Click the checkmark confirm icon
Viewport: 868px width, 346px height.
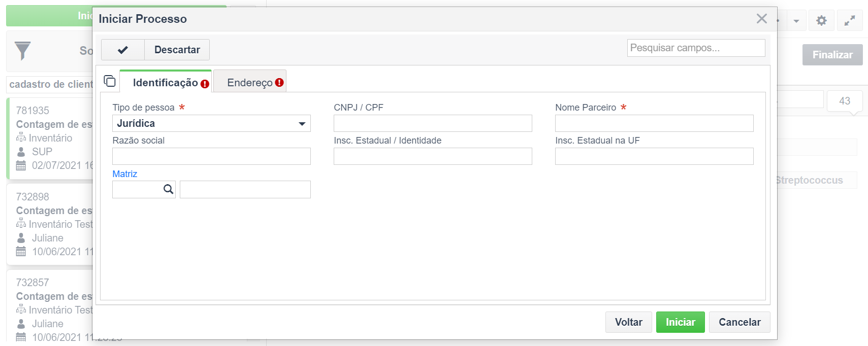[x=123, y=50]
